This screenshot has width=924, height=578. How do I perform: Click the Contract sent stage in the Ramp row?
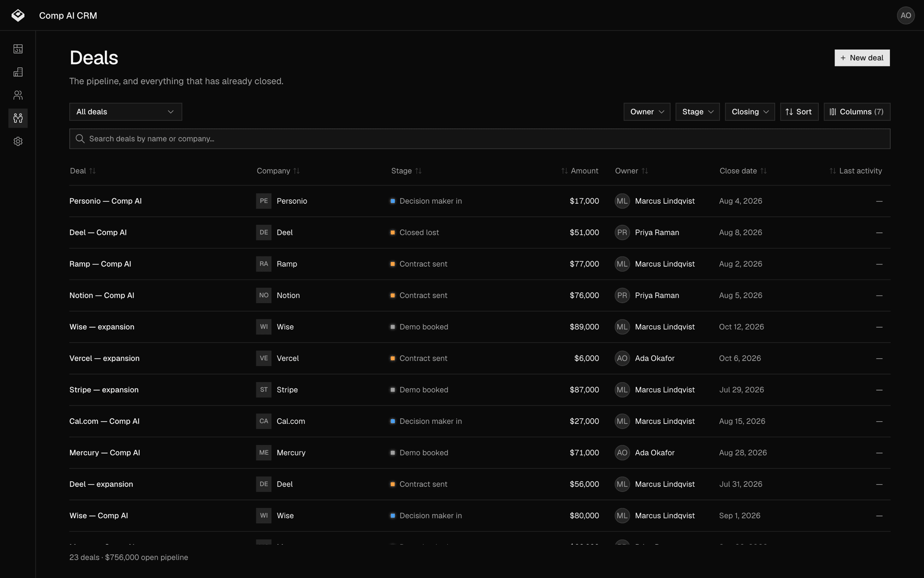tap(419, 264)
